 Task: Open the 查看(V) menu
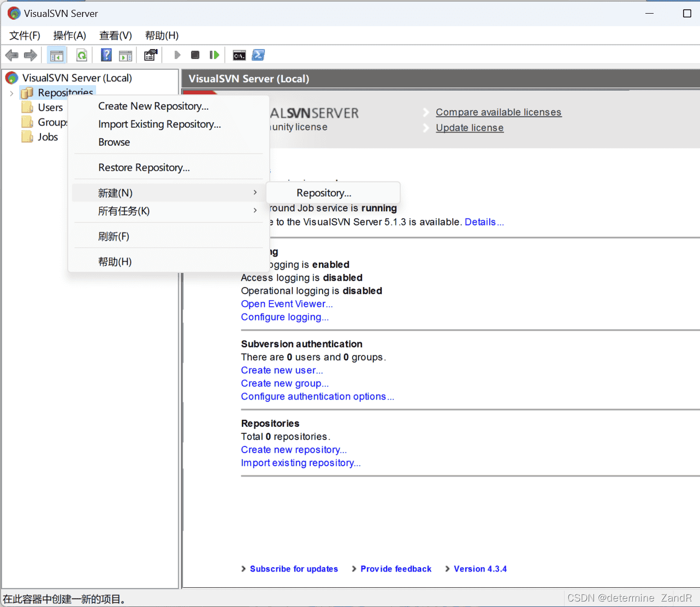(x=115, y=35)
